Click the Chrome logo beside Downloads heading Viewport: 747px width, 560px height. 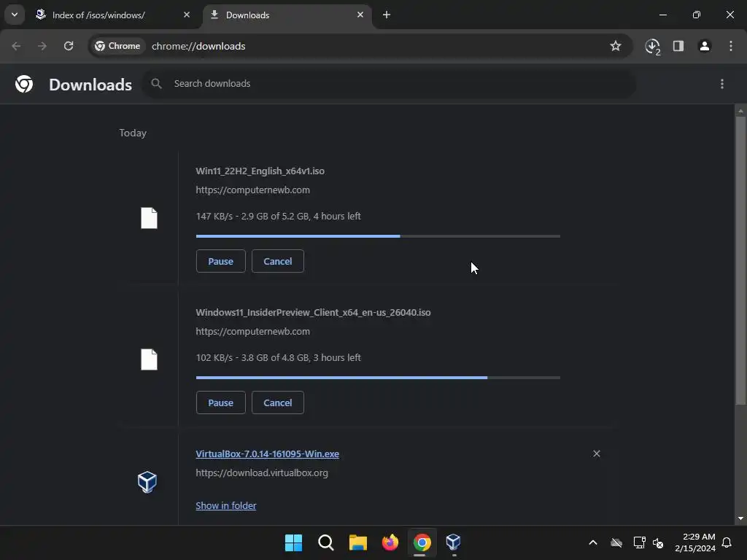click(x=24, y=85)
